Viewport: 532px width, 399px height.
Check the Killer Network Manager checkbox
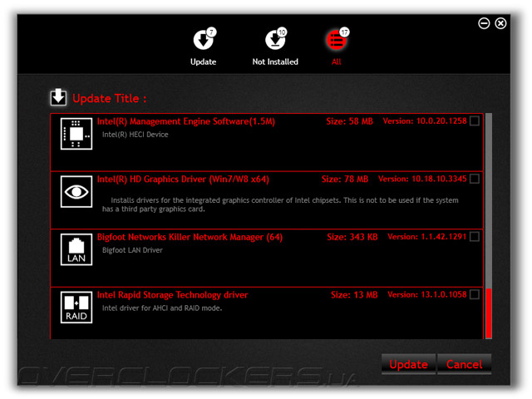click(x=475, y=236)
